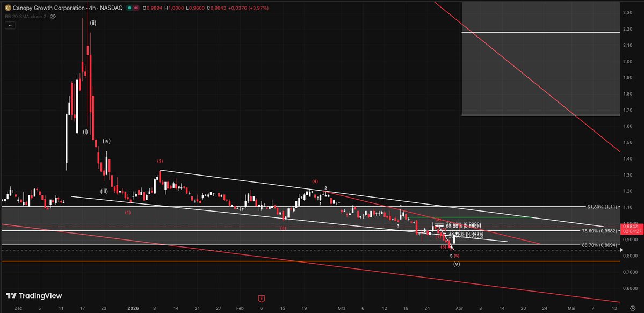Screen dimensions: 644x313
Task: Click the green market status dot
Action: 128,8
